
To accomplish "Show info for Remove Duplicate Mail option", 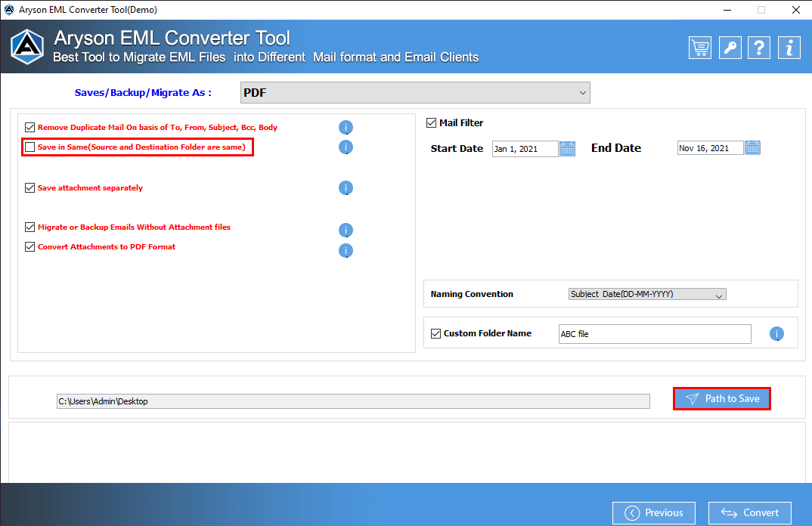I will click(346, 128).
